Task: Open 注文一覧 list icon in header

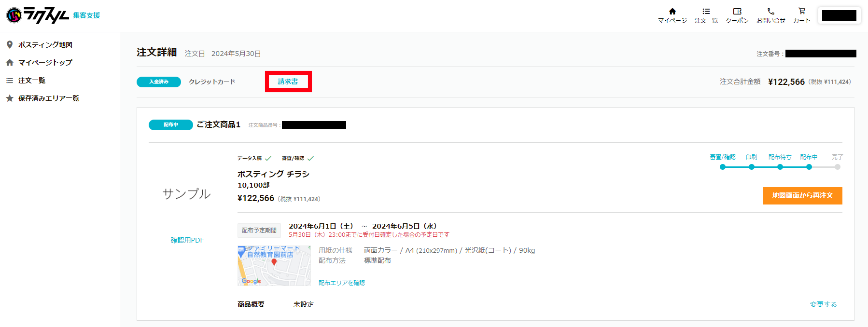Action: pyautogui.click(x=706, y=12)
